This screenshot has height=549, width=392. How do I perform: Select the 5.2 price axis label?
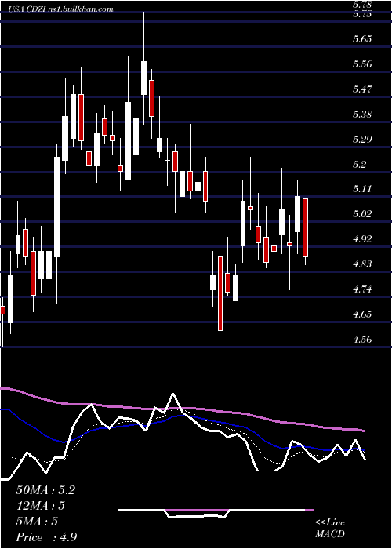359,164
